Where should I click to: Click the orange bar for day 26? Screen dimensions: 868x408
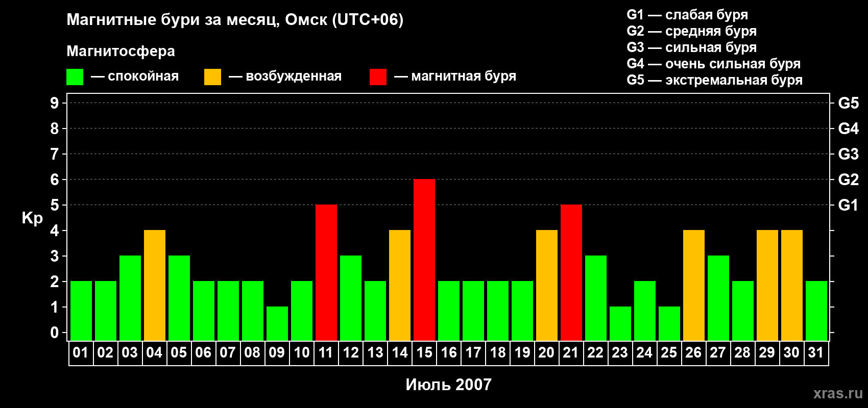click(x=694, y=285)
